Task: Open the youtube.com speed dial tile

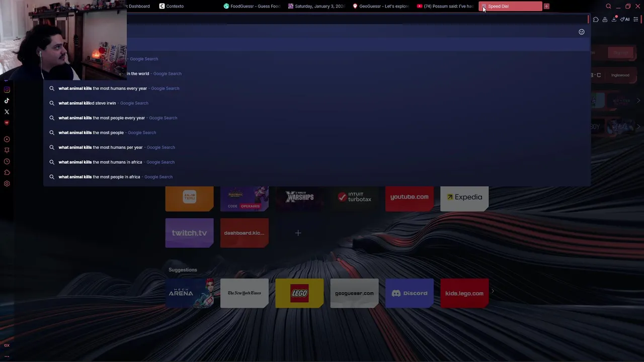Action: pos(410,199)
